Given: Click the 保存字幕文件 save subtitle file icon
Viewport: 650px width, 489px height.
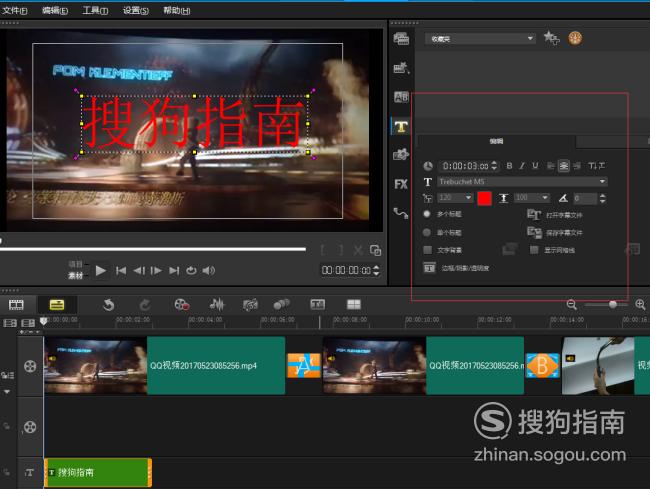Looking at the screenshot, I should [534, 232].
